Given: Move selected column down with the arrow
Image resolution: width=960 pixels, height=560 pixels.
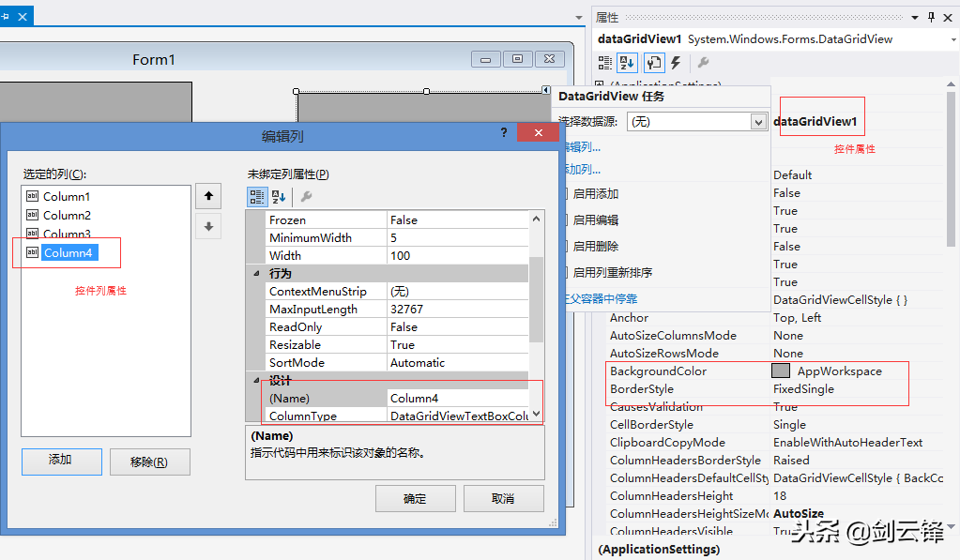Looking at the screenshot, I should [x=208, y=226].
